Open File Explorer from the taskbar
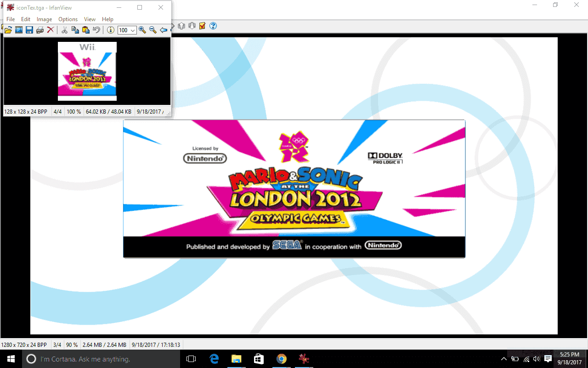This screenshot has width=588, height=368. pyautogui.click(x=236, y=359)
